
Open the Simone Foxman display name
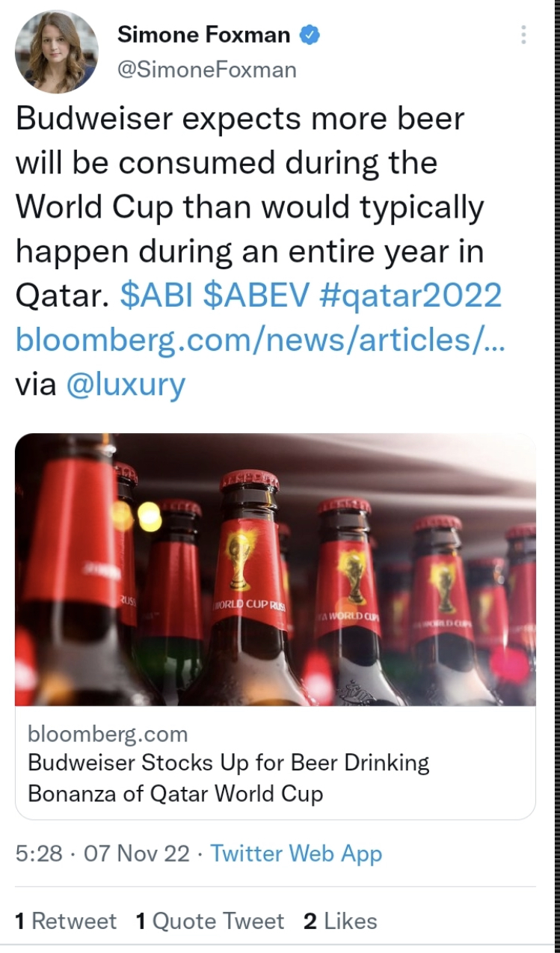pyautogui.click(x=203, y=34)
